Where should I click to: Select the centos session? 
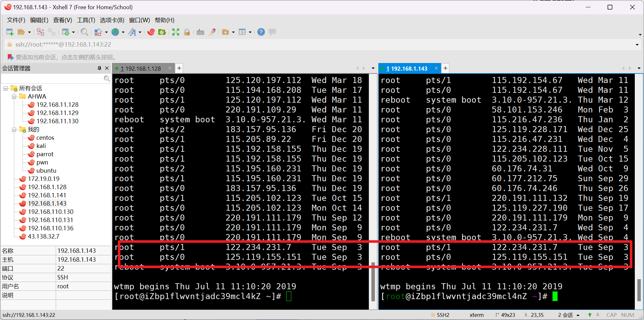pos(45,138)
